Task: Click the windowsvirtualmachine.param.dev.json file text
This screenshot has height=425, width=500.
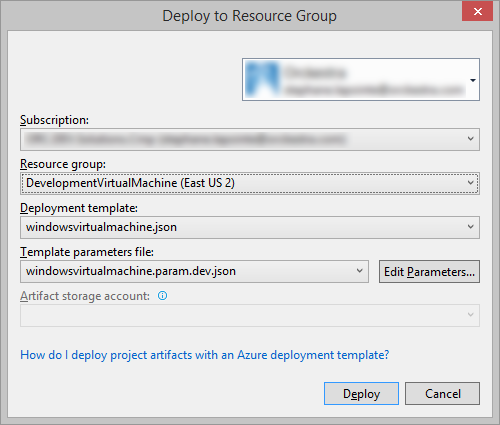Action: 131,271
